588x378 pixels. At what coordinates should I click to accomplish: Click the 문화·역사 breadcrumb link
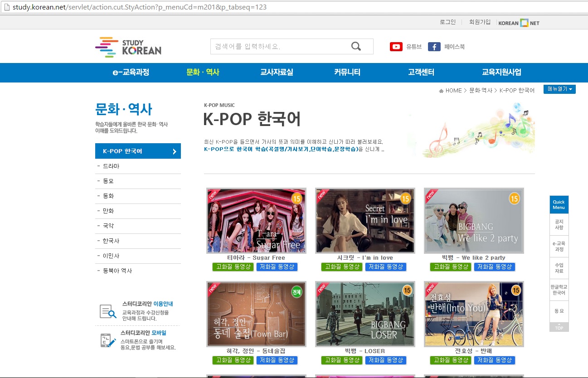pos(481,91)
